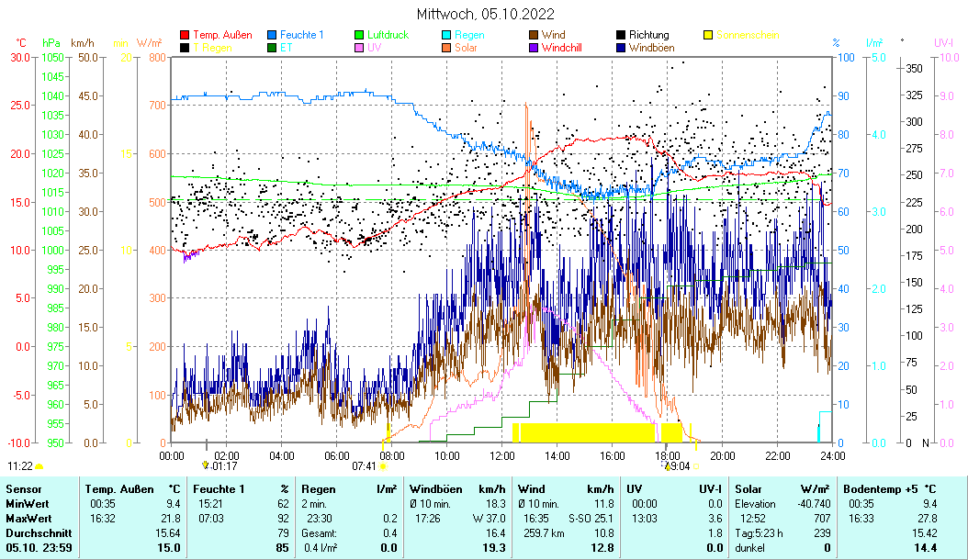This screenshot has width=968, height=560.
Task: Click the 12:00 time axis tick label
Action: click(x=501, y=456)
